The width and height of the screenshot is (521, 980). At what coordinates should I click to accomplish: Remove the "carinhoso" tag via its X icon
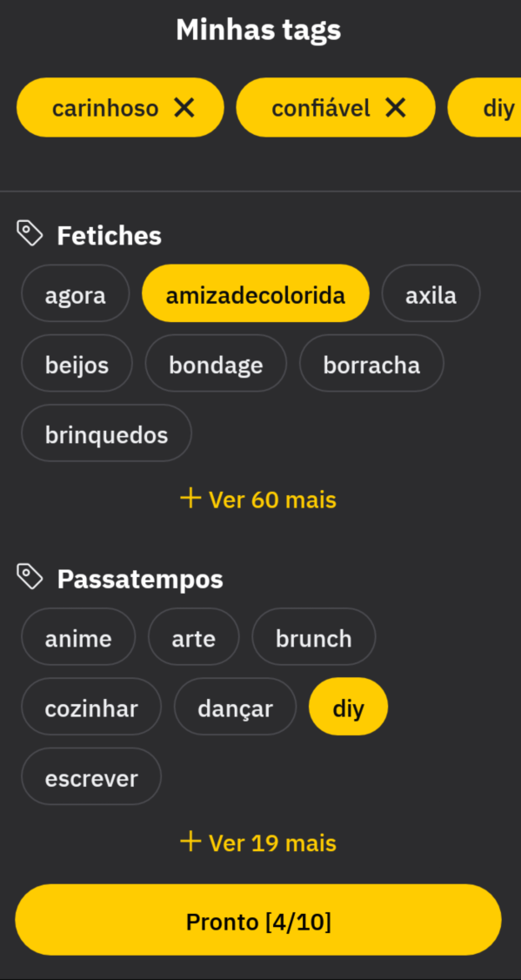pos(184,108)
